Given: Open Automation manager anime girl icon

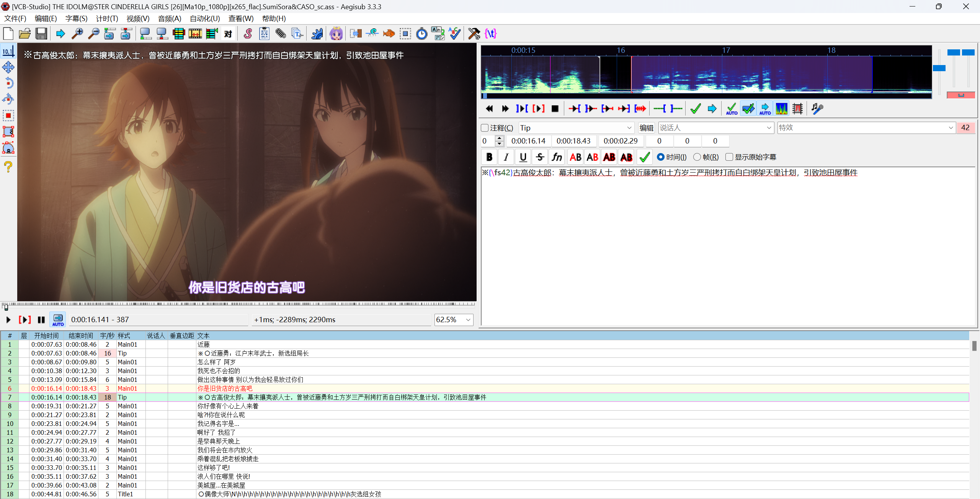Looking at the screenshot, I should click(336, 34).
